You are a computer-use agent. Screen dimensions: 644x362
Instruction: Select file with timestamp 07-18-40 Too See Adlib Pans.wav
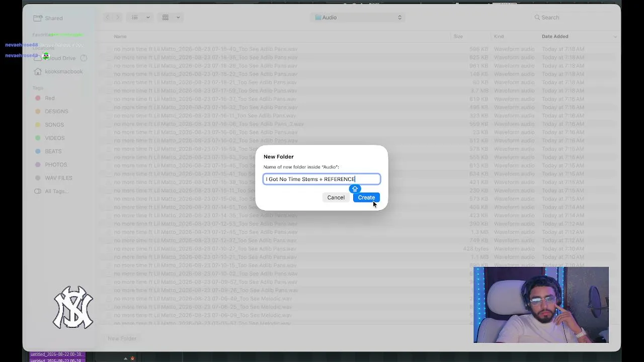coord(205,49)
